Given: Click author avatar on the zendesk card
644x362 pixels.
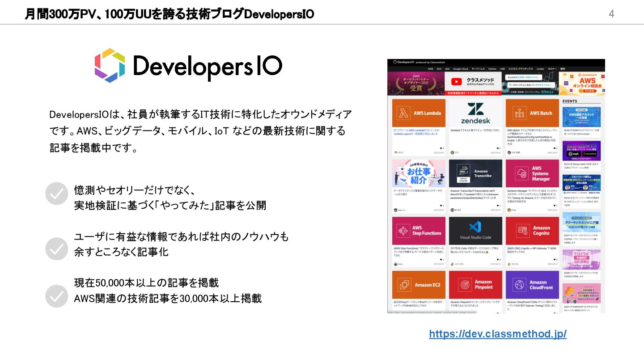Looking at the screenshot, I should tap(452, 152).
